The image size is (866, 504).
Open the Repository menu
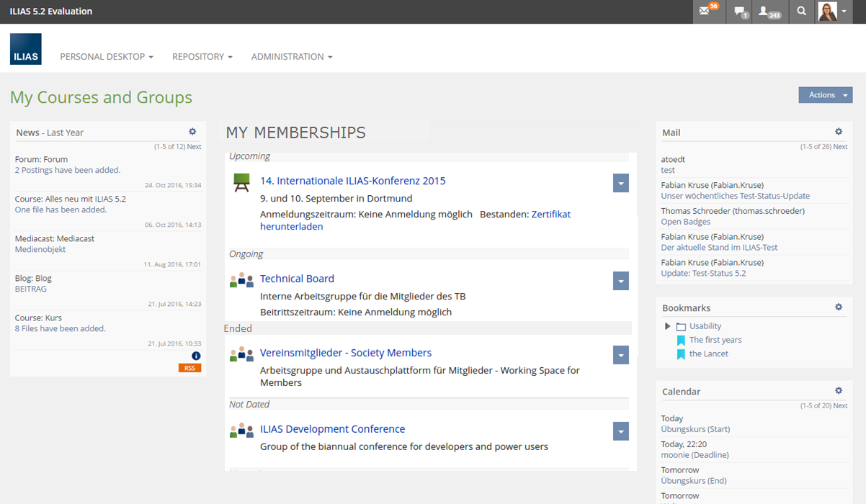202,57
